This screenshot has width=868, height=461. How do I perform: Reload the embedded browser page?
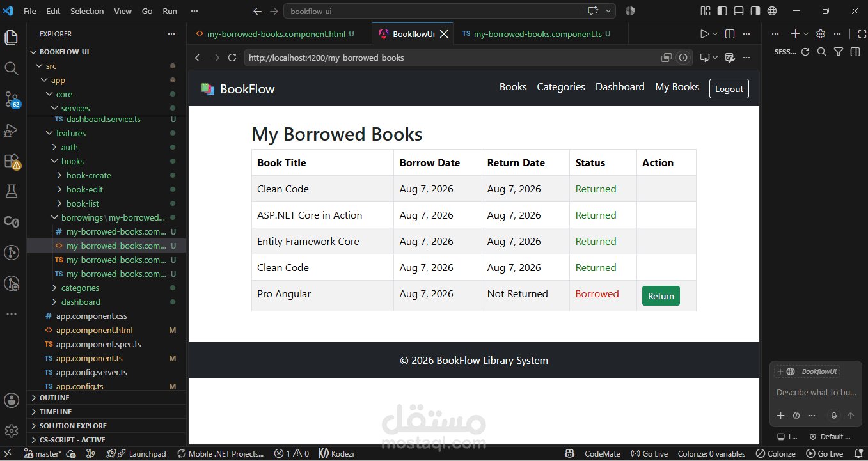(x=232, y=58)
